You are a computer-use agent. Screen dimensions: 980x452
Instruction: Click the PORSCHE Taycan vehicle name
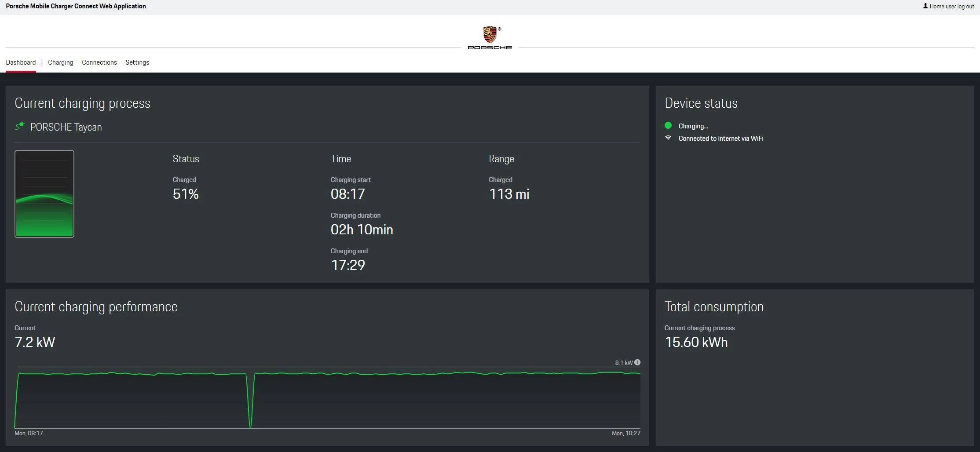pyautogui.click(x=66, y=127)
